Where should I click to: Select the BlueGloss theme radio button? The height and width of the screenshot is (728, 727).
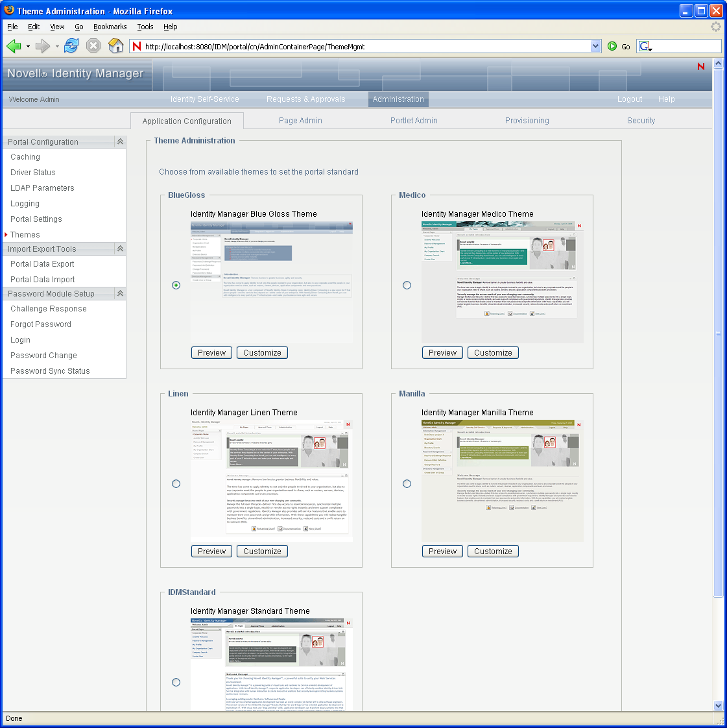click(176, 285)
